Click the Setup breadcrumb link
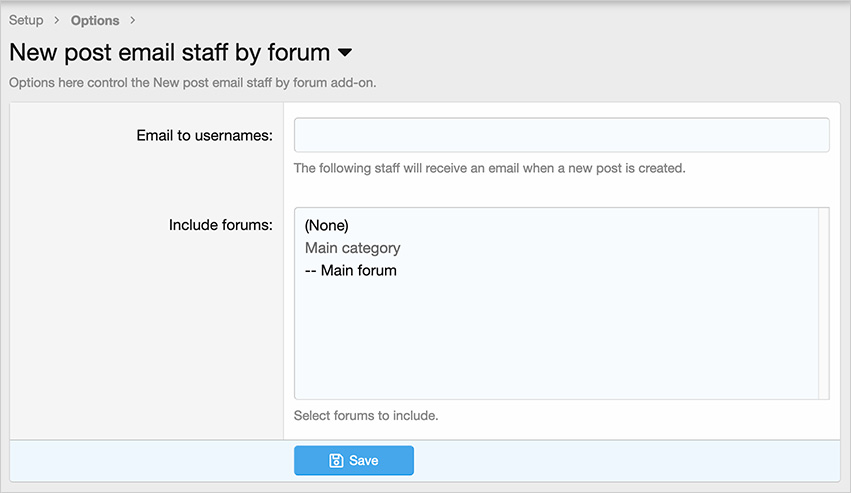 pyautogui.click(x=26, y=20)
